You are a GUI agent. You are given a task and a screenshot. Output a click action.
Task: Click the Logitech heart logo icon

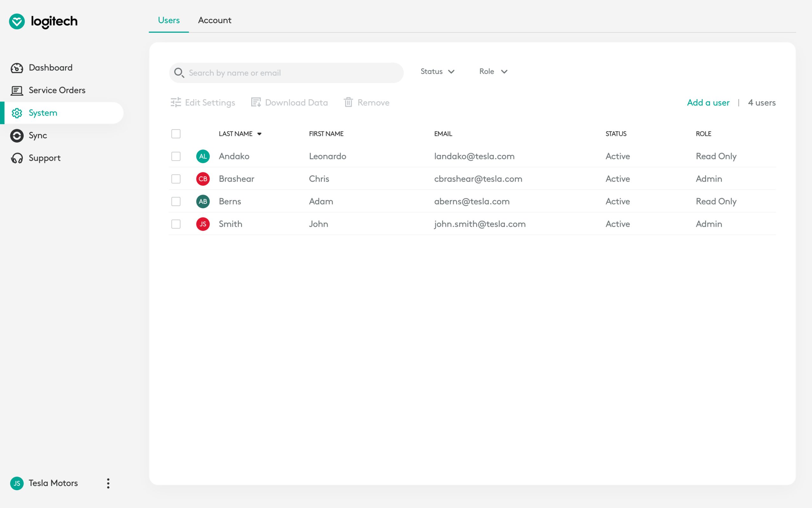point(17,22)
